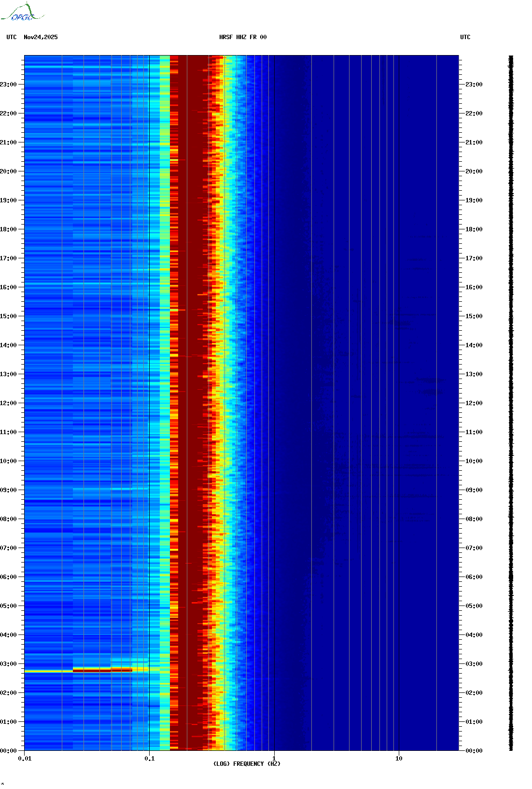Click the left axis '08:00' time label

(x=8, y=519)
